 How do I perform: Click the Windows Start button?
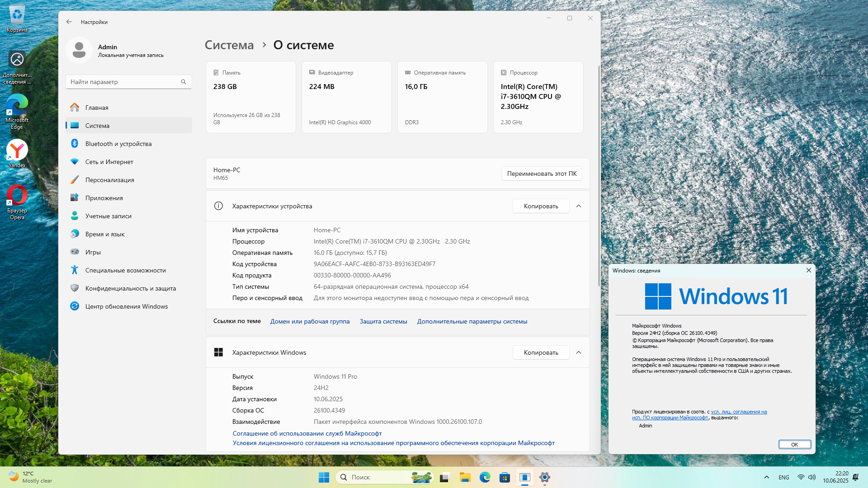pos(324,477)
